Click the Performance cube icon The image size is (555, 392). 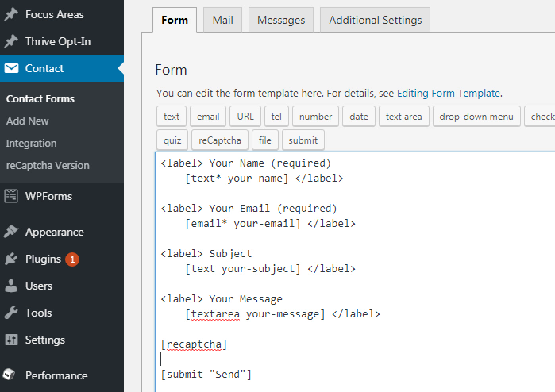point(11,375)
